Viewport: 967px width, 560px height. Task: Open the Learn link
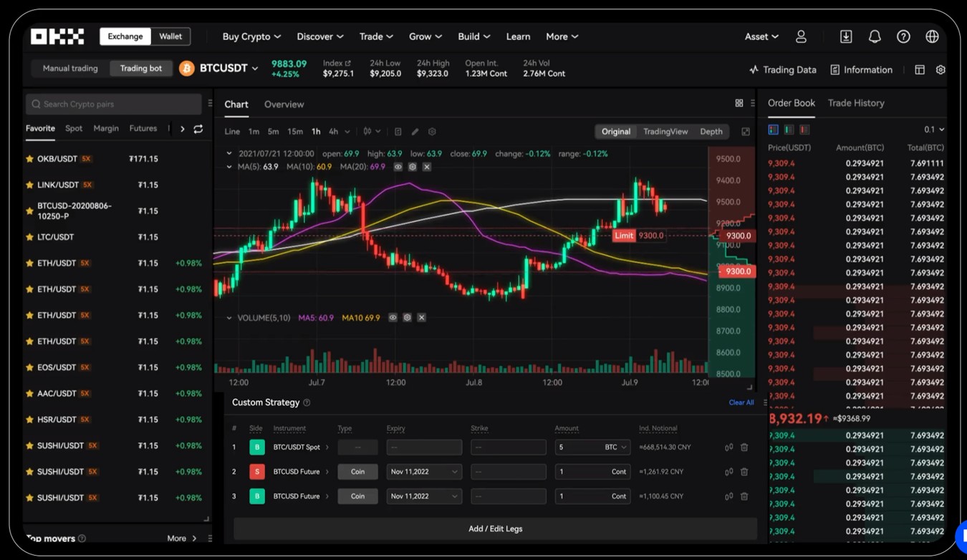518,37
